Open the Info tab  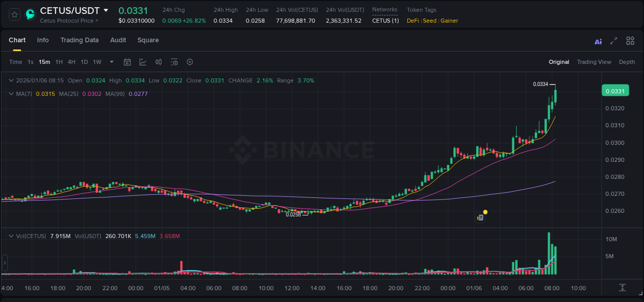tap(43, 40)
